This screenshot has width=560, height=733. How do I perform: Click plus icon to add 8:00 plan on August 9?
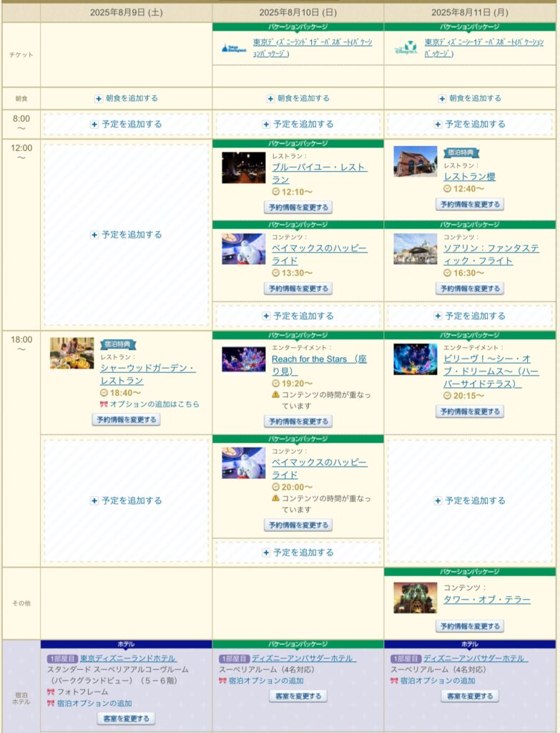click(x=94, y=125)
